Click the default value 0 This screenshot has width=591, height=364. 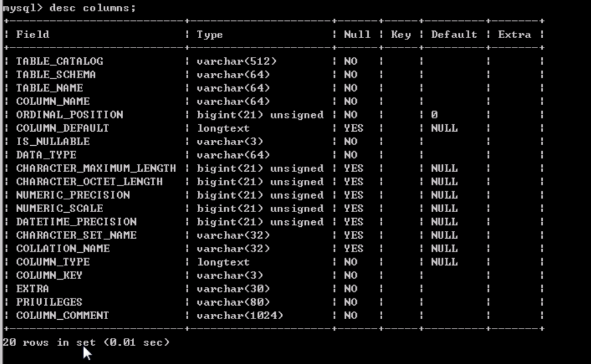[x=434, y=115]
